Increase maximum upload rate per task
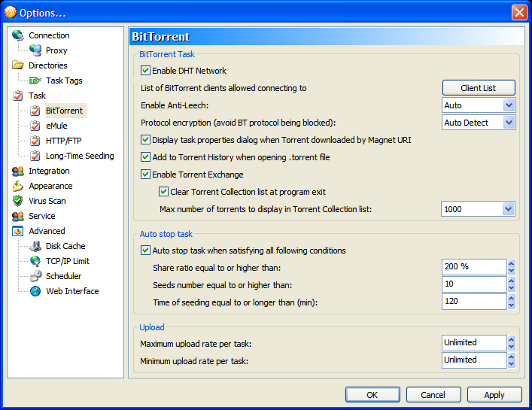532x410 pixels. [x=511, y=339]
